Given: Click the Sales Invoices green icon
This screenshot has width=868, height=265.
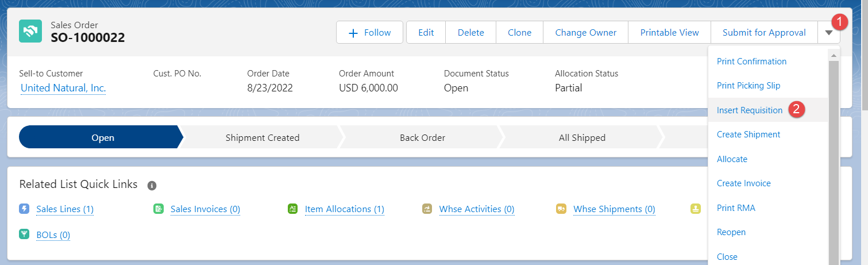Looking at the screenshot, I should (x=159, y=209).
